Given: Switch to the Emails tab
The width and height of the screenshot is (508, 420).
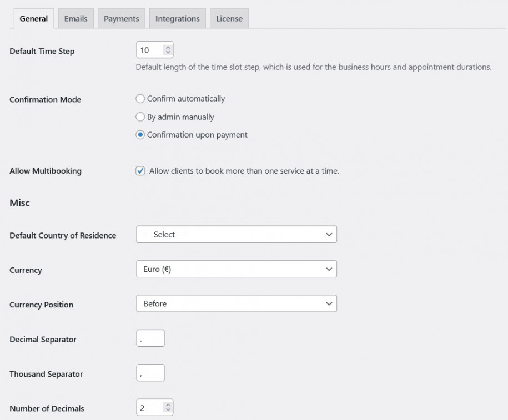Looking at the screenshot, I should [x=75, y=18].
